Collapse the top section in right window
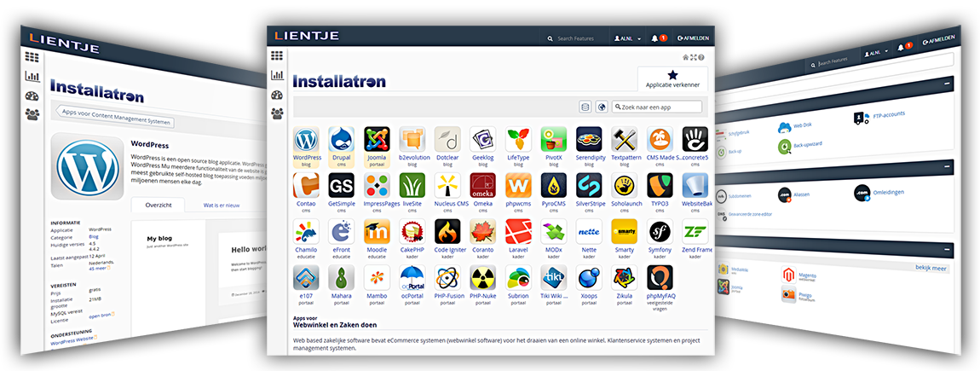Viewport: 980px width, 371px height. point(948,83)
